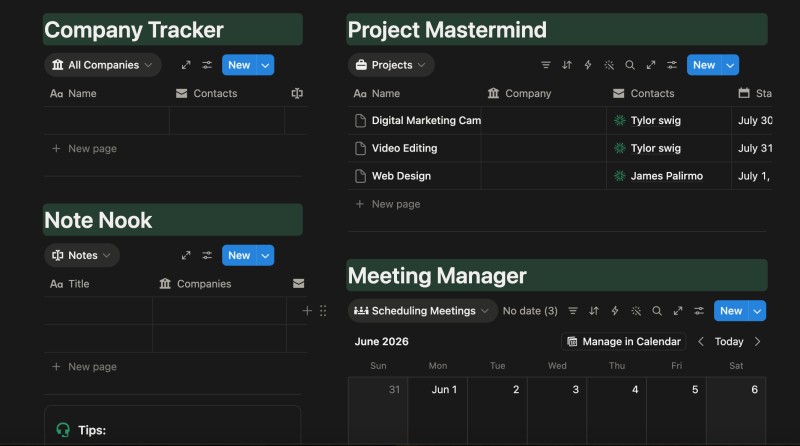Click automations lightning icon in Project Mastermind

(x=588, y=65)
